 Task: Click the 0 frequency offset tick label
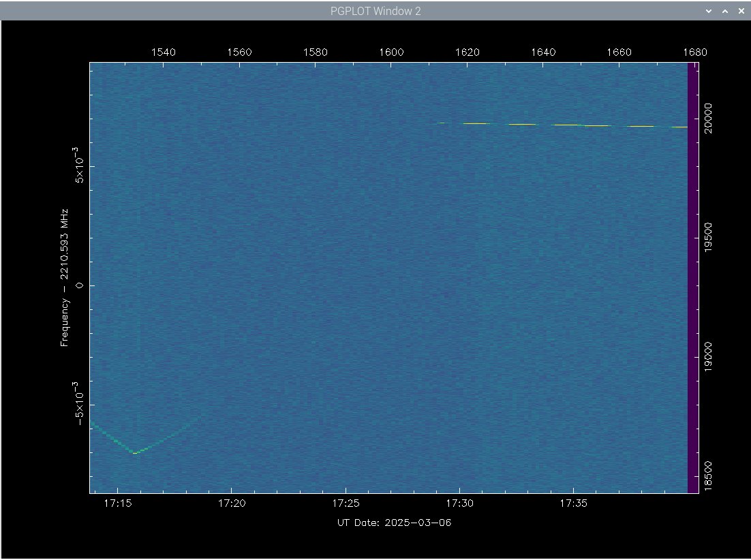coord(79,285)
